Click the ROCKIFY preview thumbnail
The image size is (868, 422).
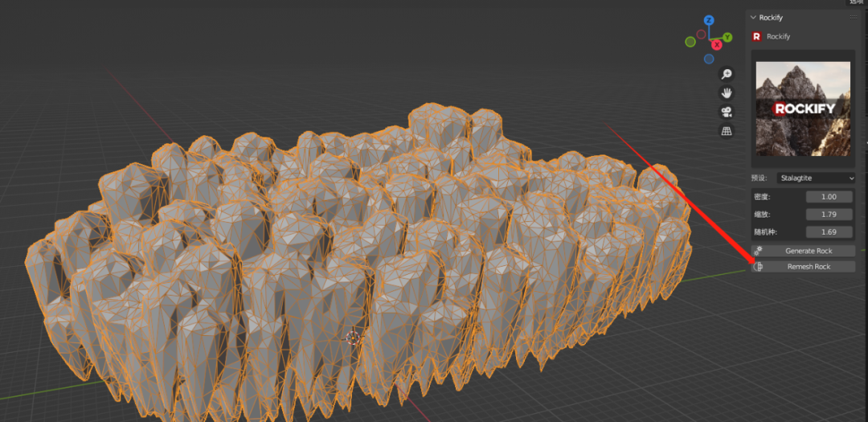click(803, 109)
